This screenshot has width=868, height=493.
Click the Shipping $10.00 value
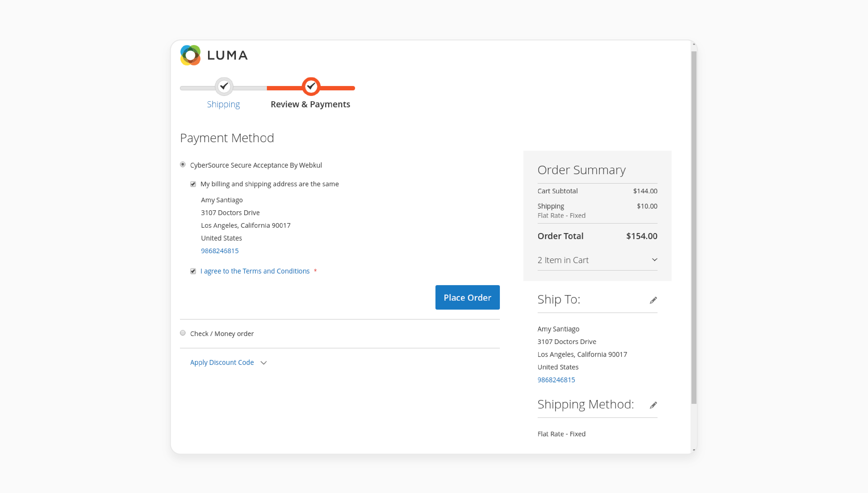click(647, 206)
